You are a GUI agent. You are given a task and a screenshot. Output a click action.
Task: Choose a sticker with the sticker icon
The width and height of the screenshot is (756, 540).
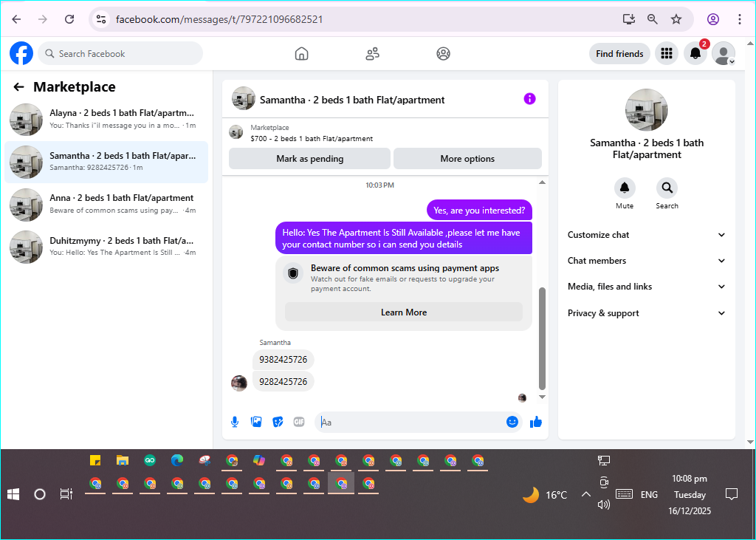[278, 423]
